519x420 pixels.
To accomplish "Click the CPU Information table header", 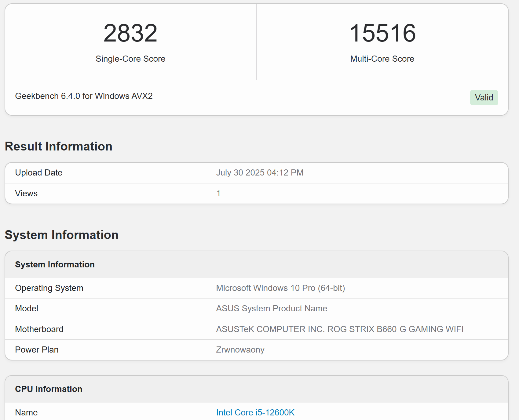I will 49,389.
